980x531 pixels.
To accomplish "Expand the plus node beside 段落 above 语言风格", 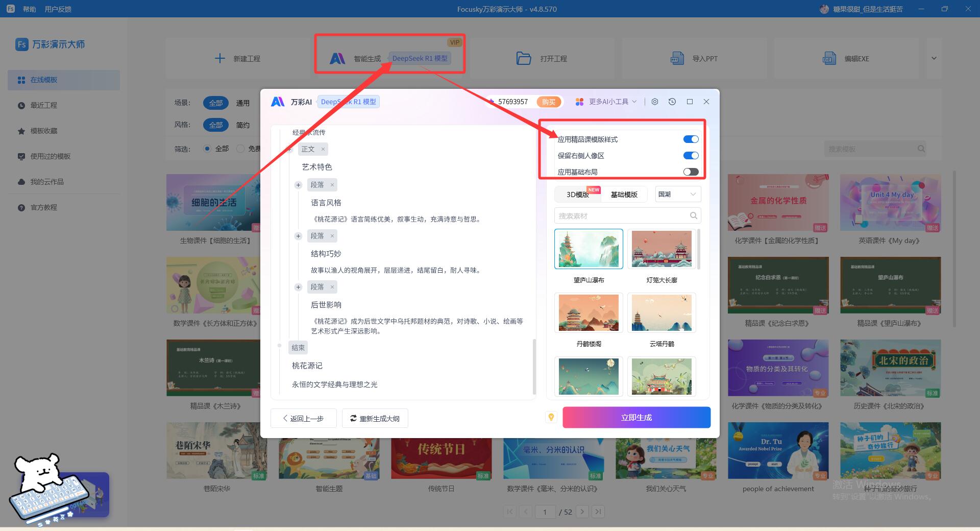I will (x=298, y=185).
